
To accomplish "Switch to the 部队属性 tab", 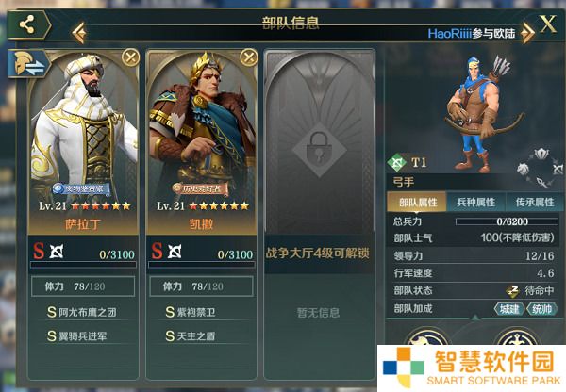I will pyautogui.click(x=417, y=202).
